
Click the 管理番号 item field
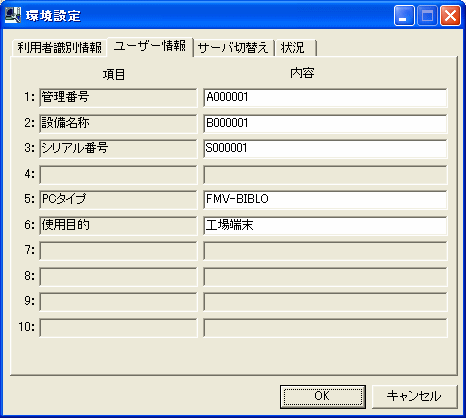[118, 98]
